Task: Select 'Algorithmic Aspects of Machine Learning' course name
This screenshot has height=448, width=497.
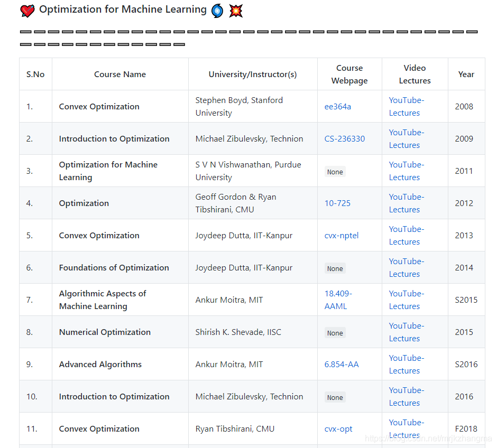Action: pos(103,300)
